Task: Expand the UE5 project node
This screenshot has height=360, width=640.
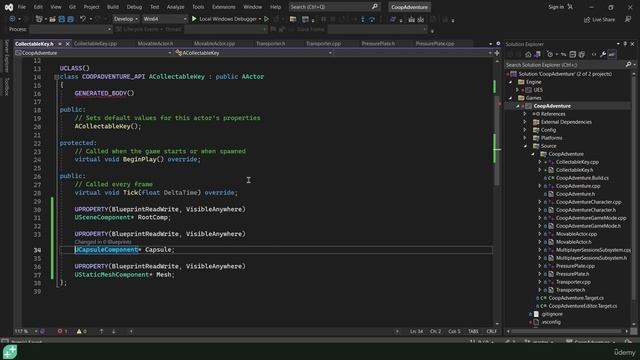Action: pyautogui.click(x=518, y=90)
